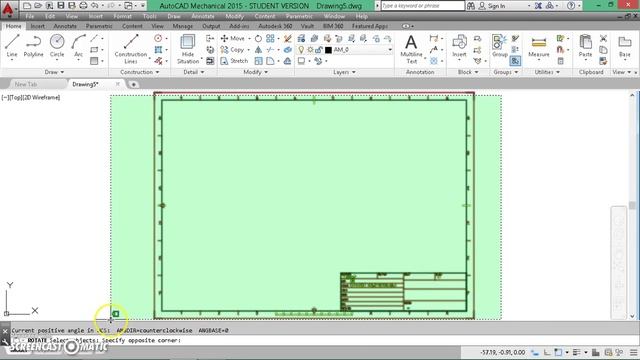Click the Help question mark icon

(x=571, y=6)
